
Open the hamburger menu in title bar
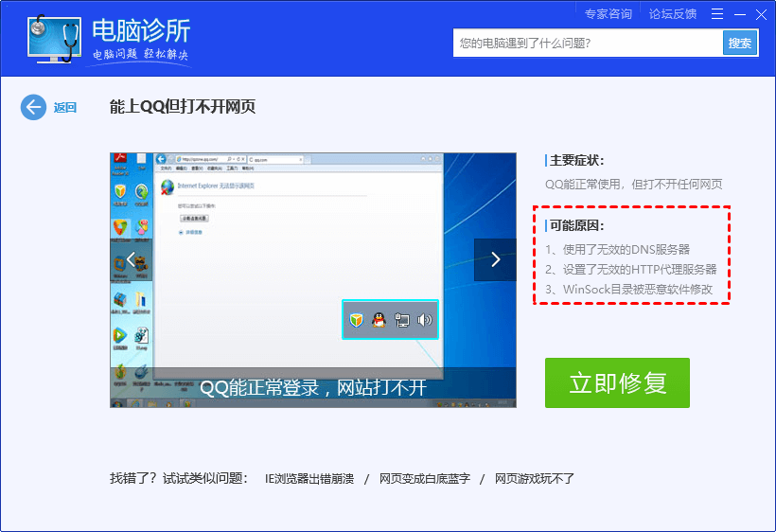tap(717, 14)
